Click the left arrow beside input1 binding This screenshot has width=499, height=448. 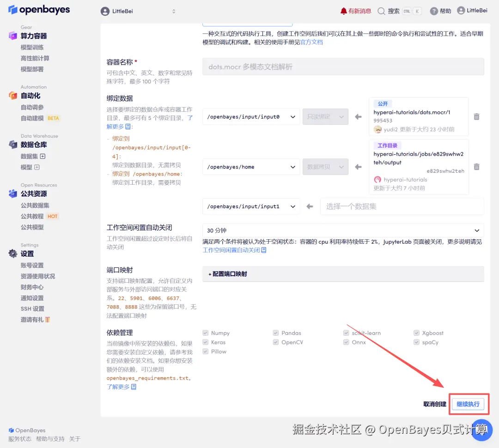pos(310,206)
